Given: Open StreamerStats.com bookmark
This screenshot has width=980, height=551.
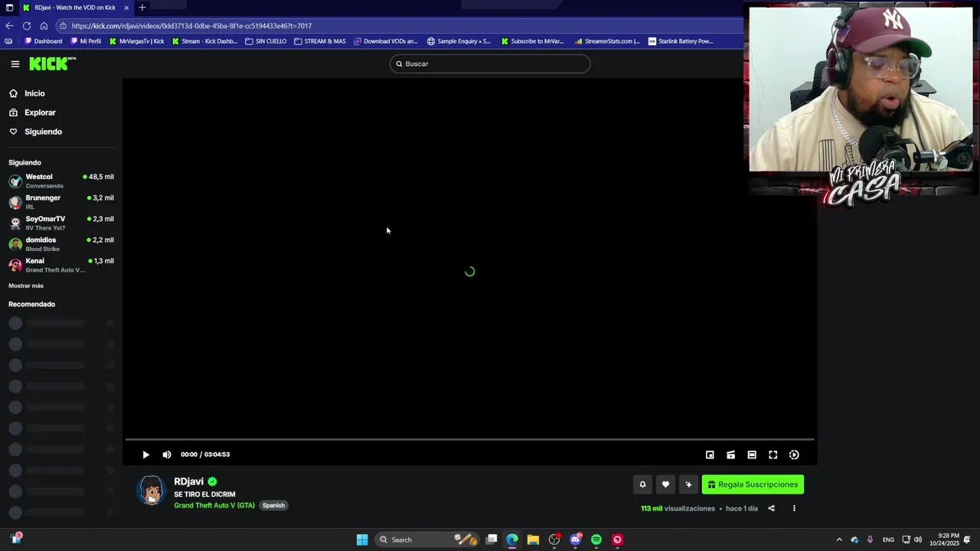Looking at the screenshot, I should tap(606, 41).
